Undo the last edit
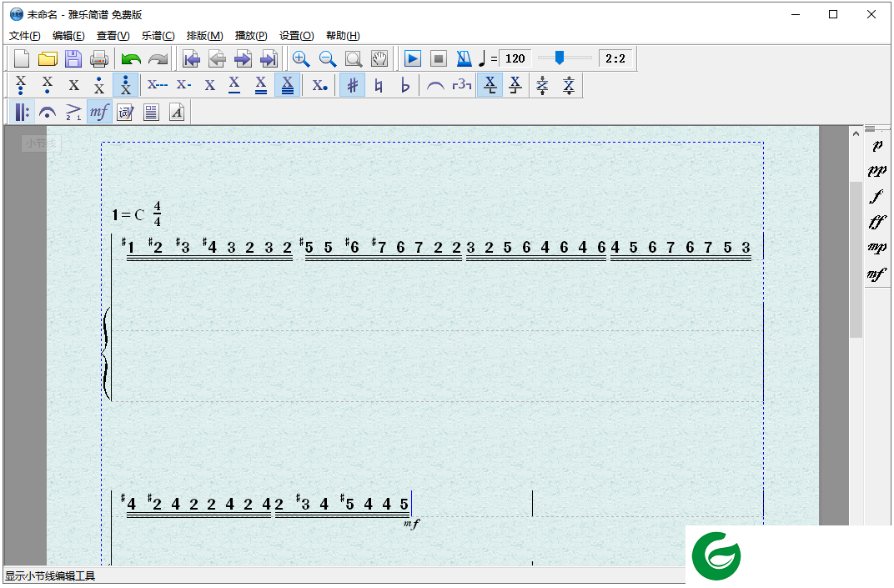Image resolution: width=894 pixels, height=588 pixels. (x=131, y=58)
